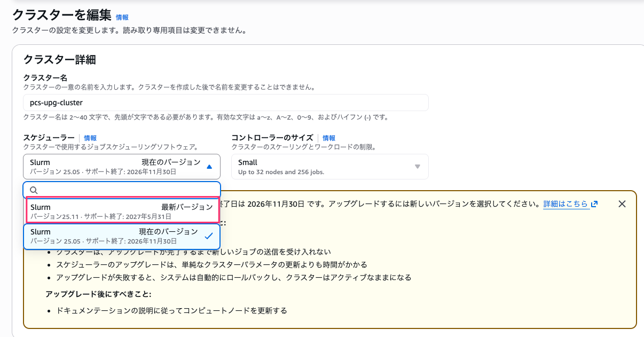Click the magnifier icon in scheduler search
Viewport: 644px width, 337px height.
coord(34,190)
